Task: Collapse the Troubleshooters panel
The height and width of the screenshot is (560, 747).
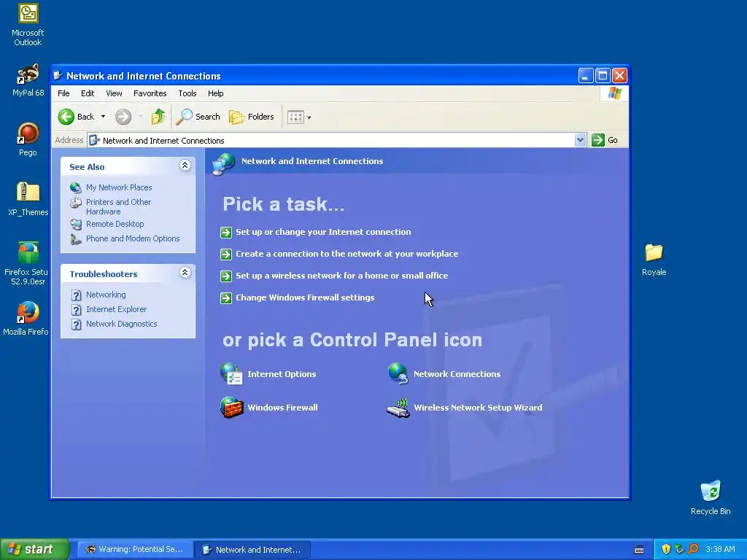Action: 185,273
